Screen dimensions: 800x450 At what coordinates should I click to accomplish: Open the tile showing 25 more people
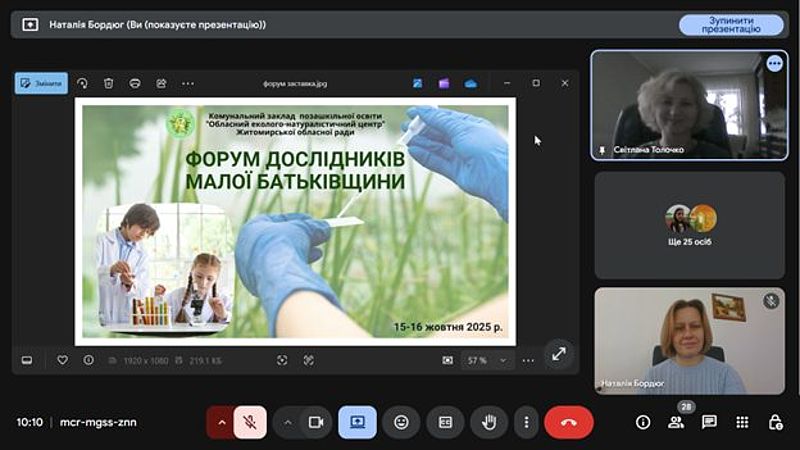689,225
